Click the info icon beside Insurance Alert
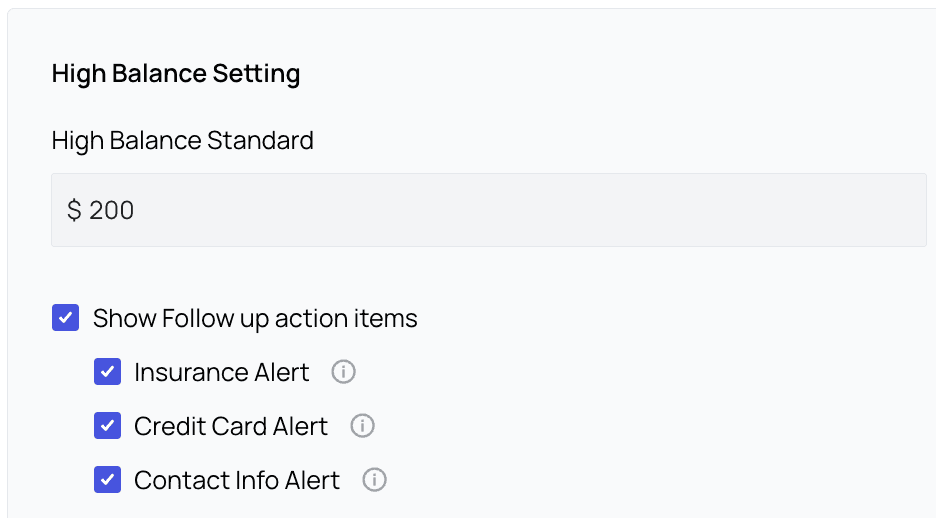The width and height of the screenshot is (936, 518). coord(343,372)
